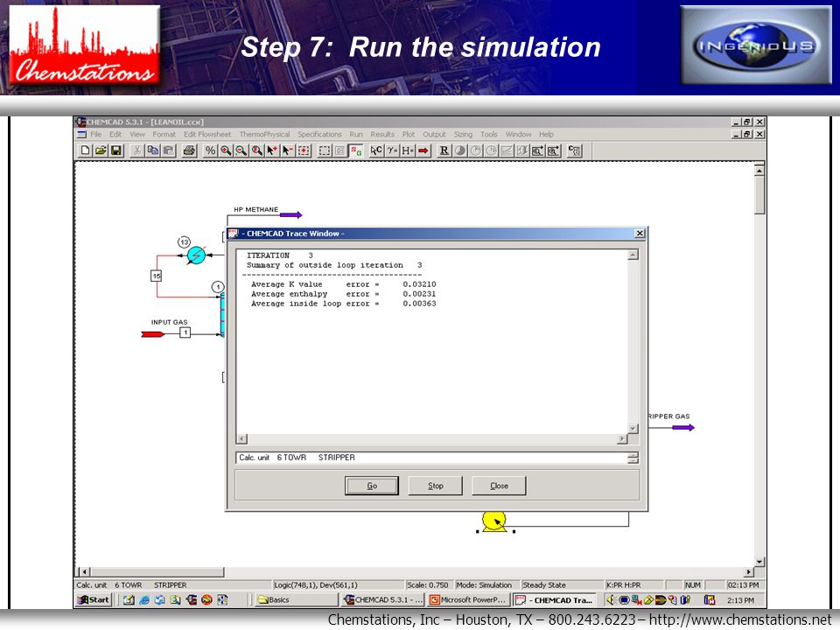Click the speaker volume tray icon
The height and width of the screenshot is (630, 840).
coord(610,600)
